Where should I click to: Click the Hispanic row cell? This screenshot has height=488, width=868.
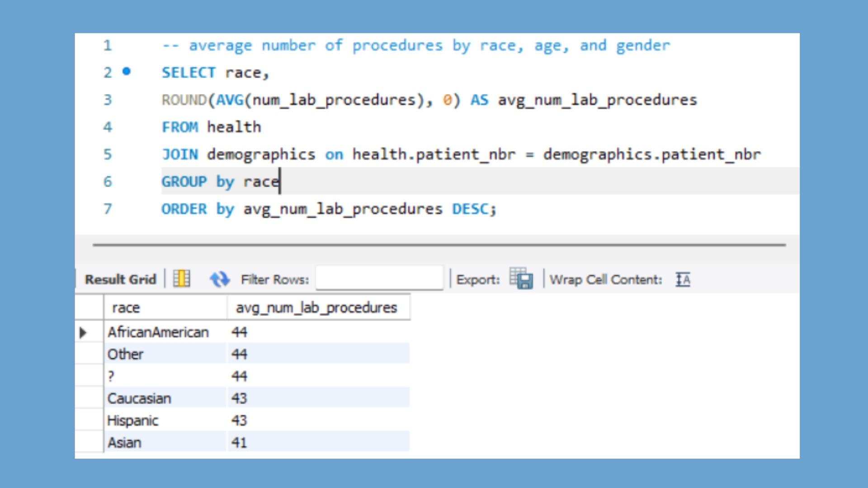point(133,421)
